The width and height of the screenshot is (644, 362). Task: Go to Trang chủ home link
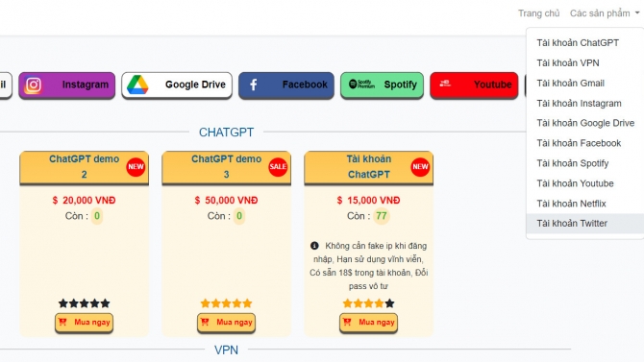[x=538, y=13]
